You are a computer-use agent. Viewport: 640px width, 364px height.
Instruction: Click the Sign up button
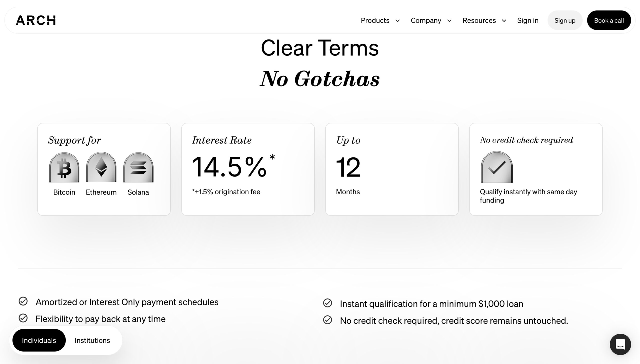(x=565, y=20)
